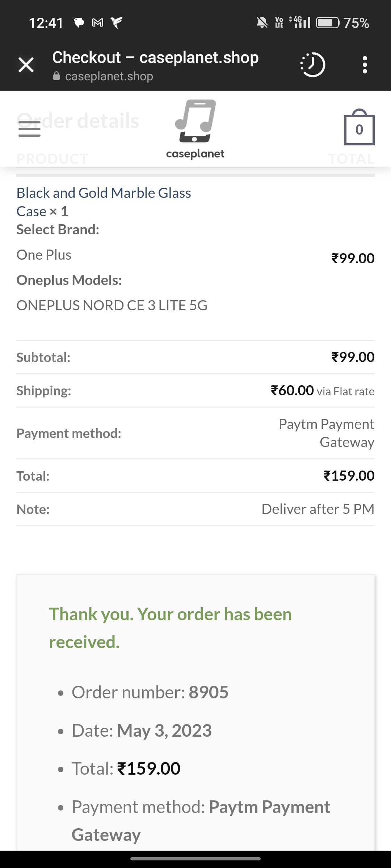This screenshot has width=391, height=868.
Task: Tap the muted notifications bell icon
Action: point(262,23)
